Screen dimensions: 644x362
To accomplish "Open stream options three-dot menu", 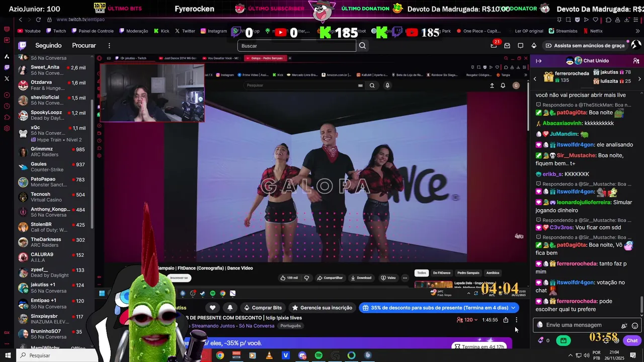I will click(516, 320).
